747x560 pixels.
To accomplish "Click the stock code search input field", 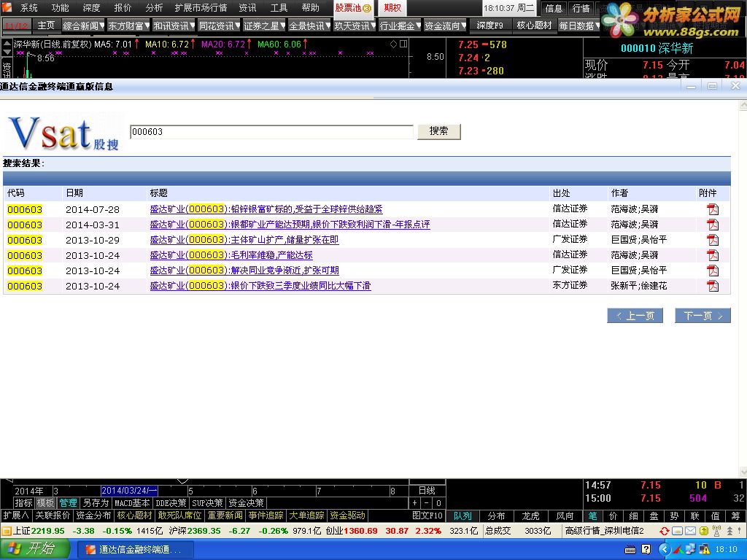I will (271, 132).
